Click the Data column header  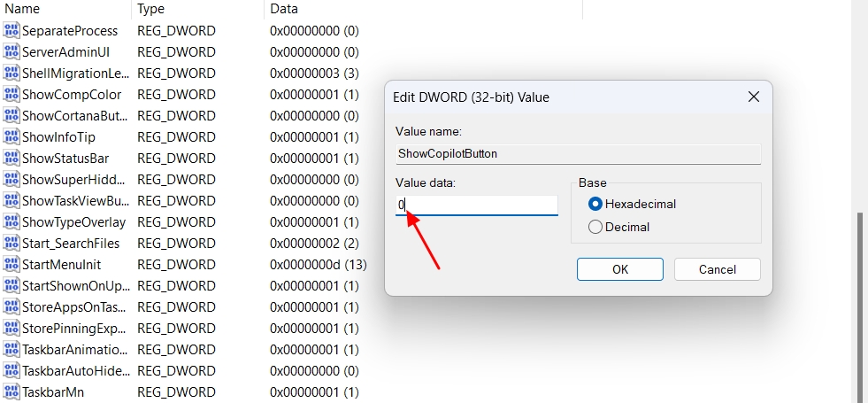284,9
